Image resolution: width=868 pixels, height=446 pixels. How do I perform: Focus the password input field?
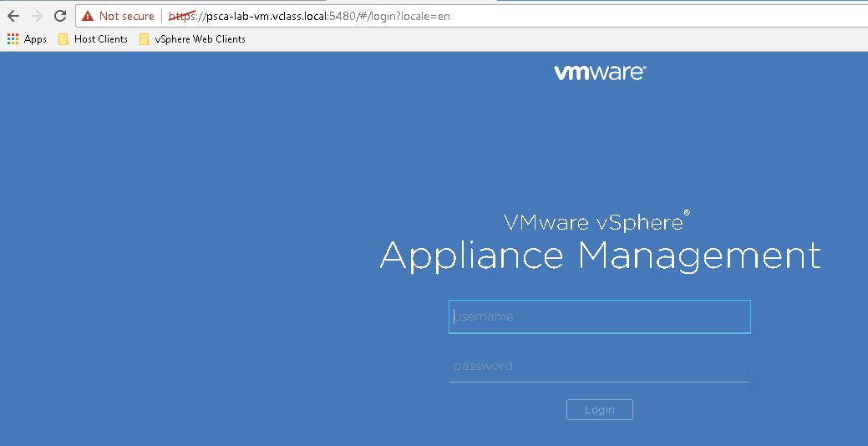[599, 366]
